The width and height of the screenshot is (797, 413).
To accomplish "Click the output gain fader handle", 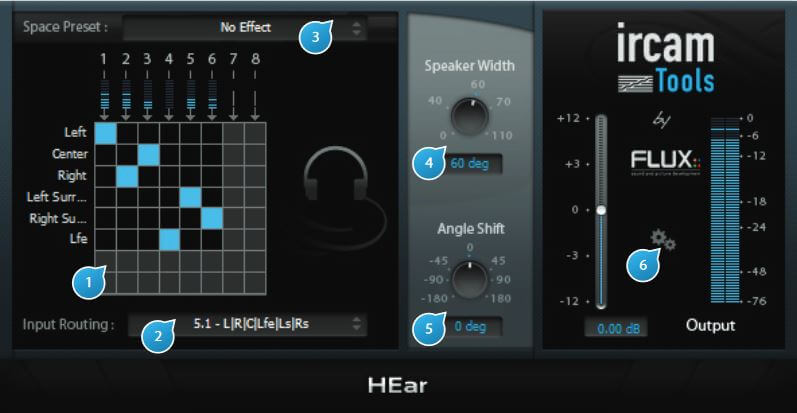I will [601, 210].
